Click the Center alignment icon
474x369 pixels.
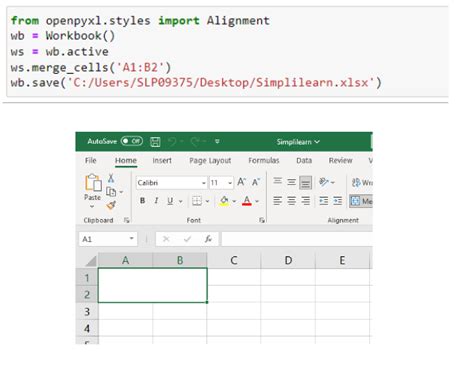point(291,201)
